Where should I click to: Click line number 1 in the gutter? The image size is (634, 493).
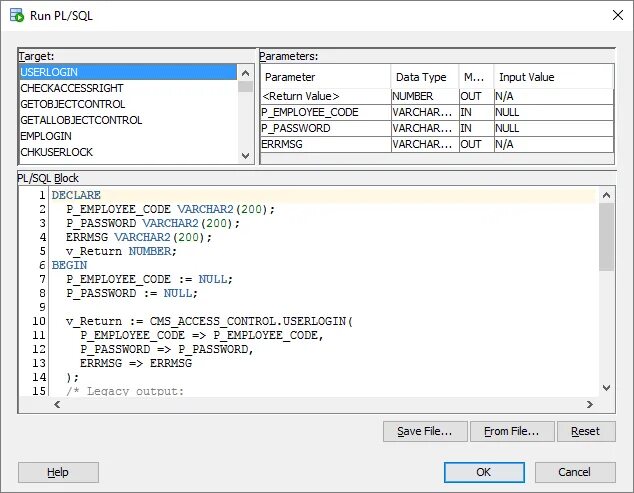pos(42,195)
